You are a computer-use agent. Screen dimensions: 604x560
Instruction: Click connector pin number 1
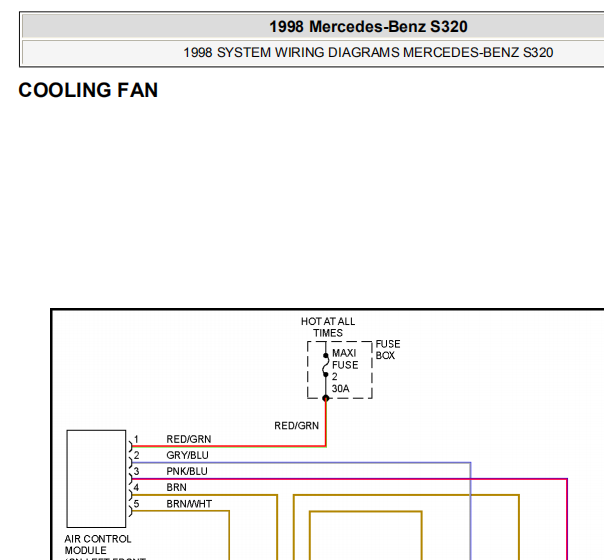click(136, 439)
